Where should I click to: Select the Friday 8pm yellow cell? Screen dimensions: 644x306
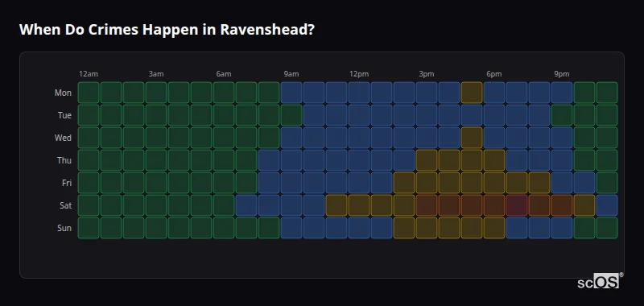(x=539, y=183)
